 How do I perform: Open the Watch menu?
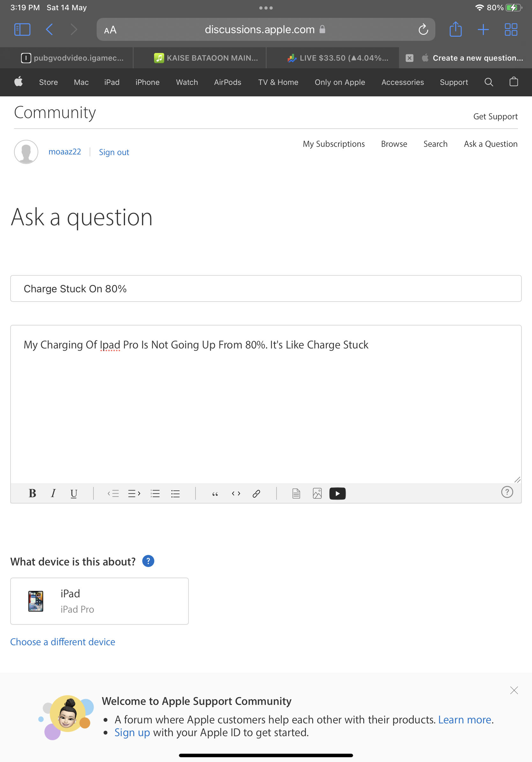coord(187,82)
